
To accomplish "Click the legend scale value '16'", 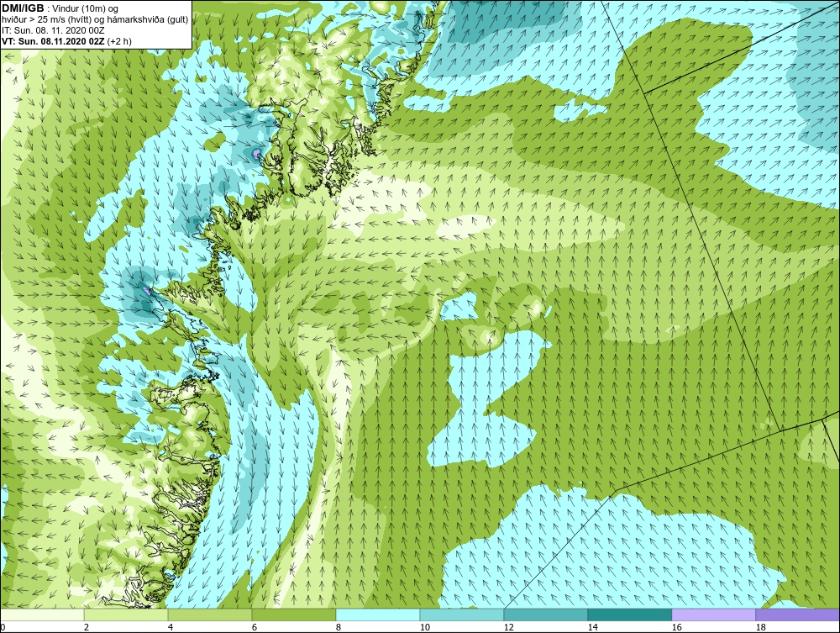I will pyautogui.click(x=676, y=627).
